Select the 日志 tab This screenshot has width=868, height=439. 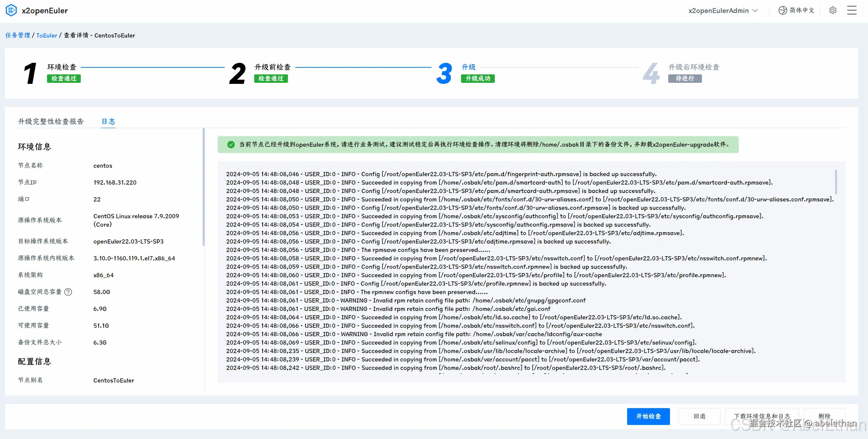click(x=108, y=121)
